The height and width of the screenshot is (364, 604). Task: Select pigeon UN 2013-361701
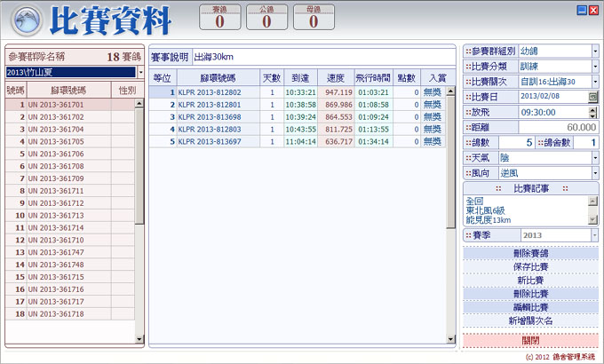70,105
